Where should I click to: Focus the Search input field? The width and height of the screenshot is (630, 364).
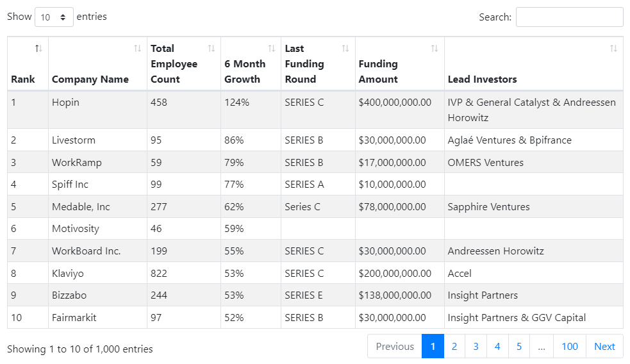pyautogui.click(x=569, y=17)
